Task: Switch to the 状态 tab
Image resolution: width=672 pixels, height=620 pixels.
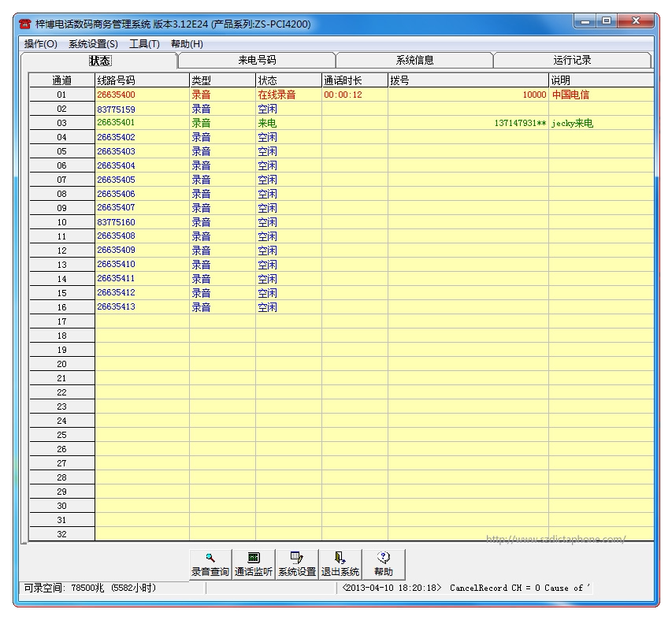Action: (99, 61)
